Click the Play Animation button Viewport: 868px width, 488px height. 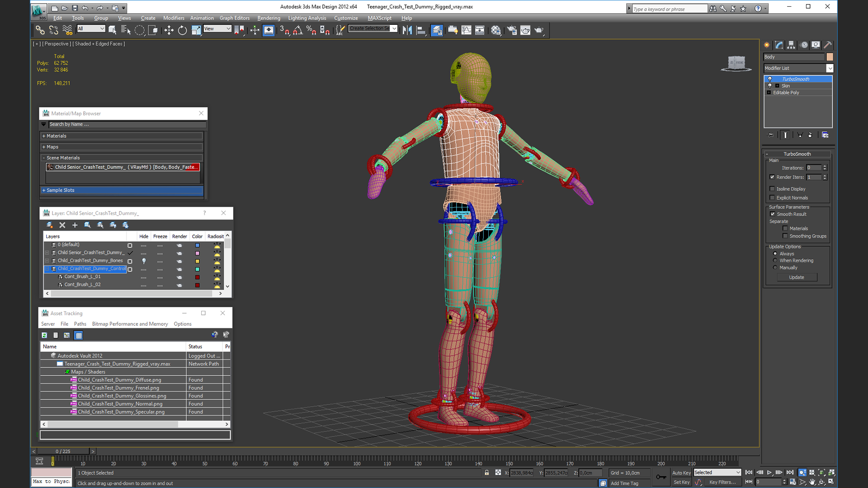(x=769, y=472)
